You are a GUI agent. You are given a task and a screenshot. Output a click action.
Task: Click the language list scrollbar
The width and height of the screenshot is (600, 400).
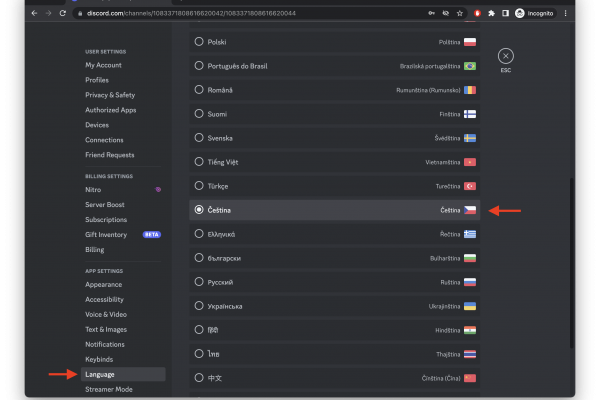tap(572, 262)
